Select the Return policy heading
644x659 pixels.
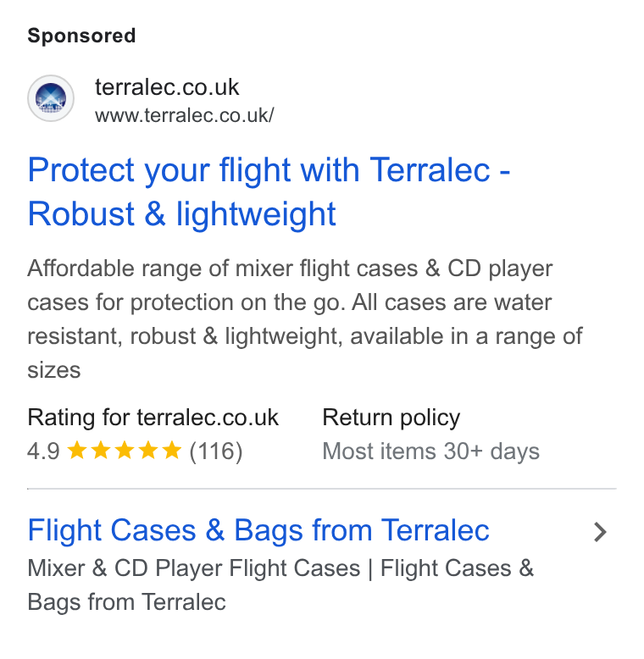click(391, 418)
